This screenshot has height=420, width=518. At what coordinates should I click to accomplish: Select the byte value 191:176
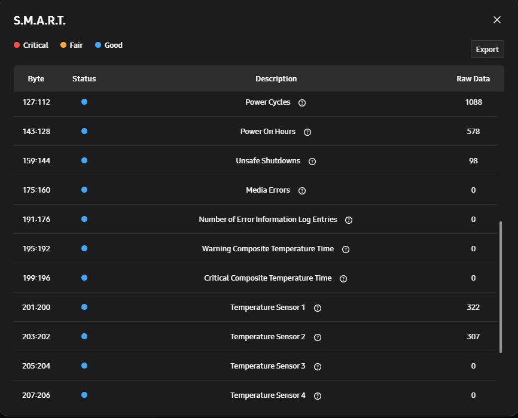tap(36, 220)
